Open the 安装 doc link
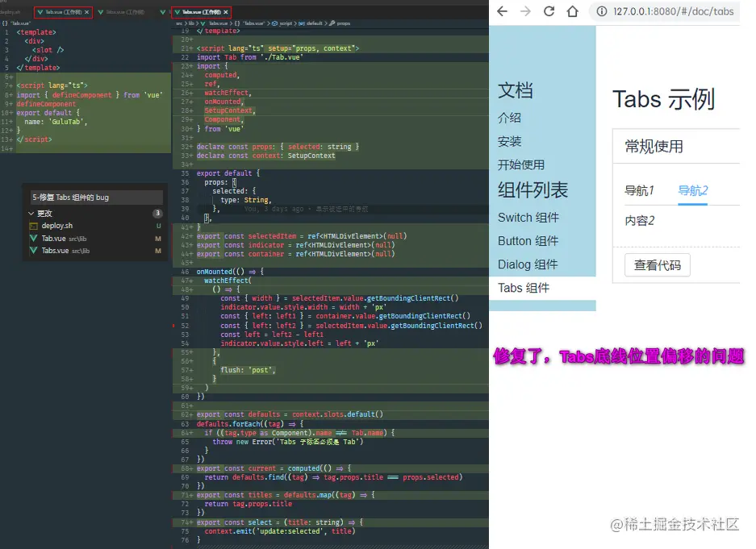This screenshot has height=549, width=756. coord(509,142)
